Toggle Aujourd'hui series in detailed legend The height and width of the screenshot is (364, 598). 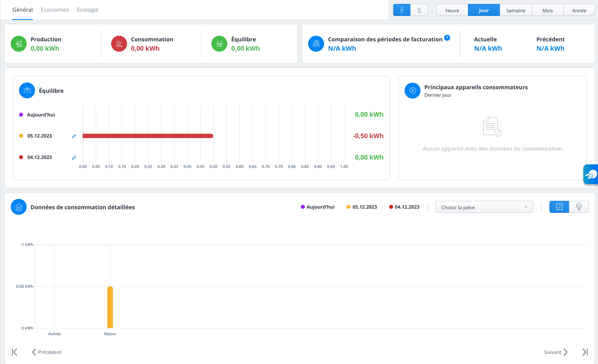(x=318, y=207)
